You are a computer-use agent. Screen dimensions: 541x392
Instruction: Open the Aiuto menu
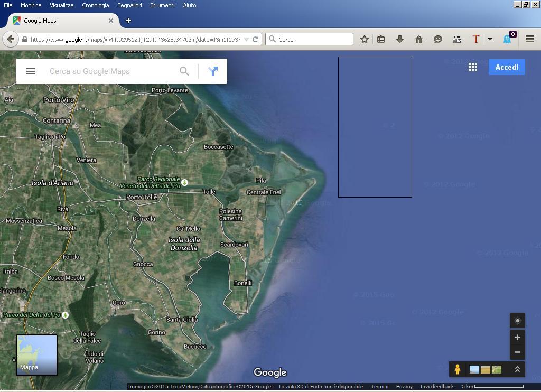(x=190, y=5)
